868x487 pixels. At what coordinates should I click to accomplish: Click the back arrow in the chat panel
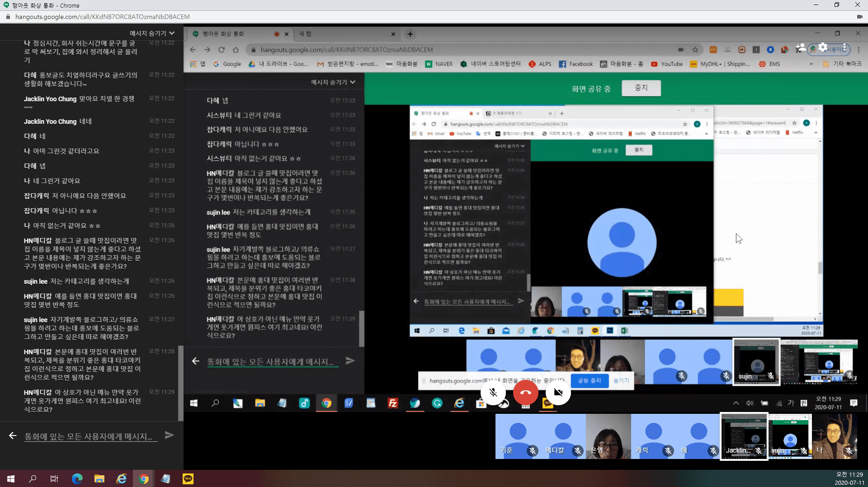pyautogui.click(x=195, y=361)
